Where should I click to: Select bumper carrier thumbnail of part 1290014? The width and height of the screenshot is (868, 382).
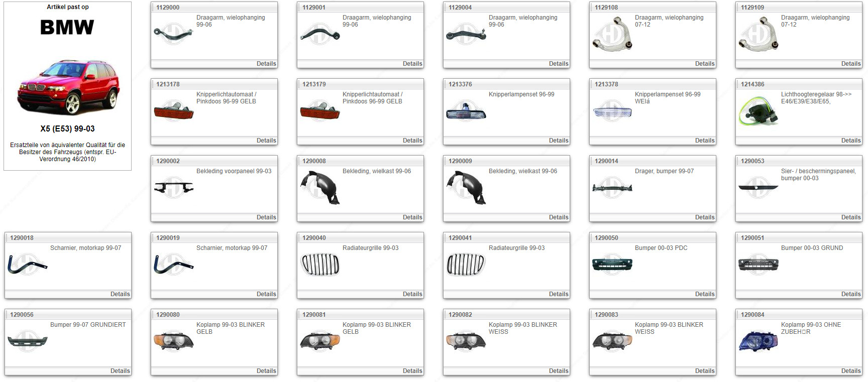tap(612, 188)
